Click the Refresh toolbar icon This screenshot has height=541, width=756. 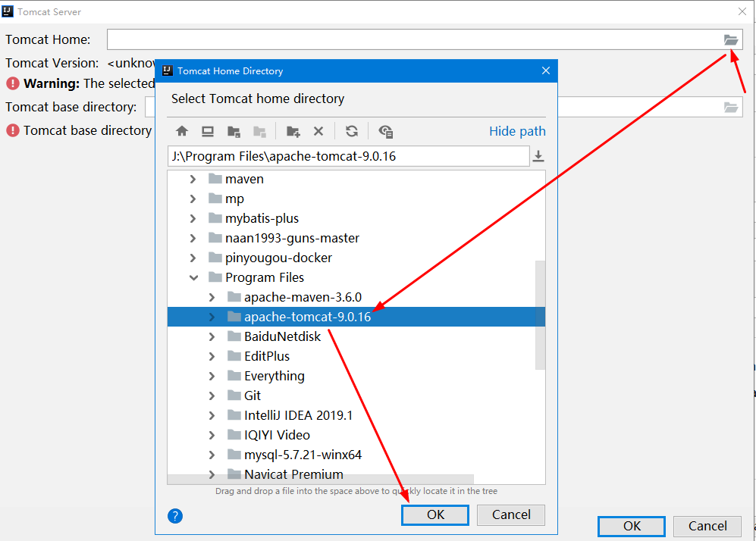(352, 131)
